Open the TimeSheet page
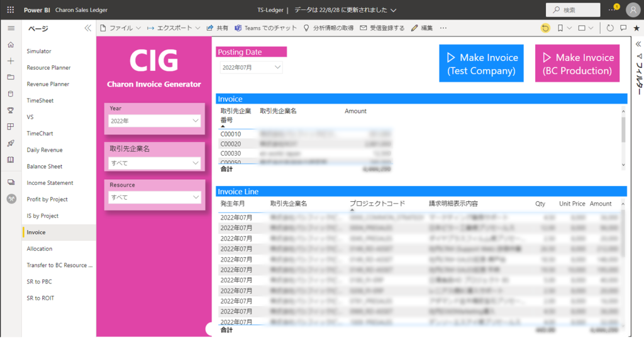 click(x=40, y=100)
